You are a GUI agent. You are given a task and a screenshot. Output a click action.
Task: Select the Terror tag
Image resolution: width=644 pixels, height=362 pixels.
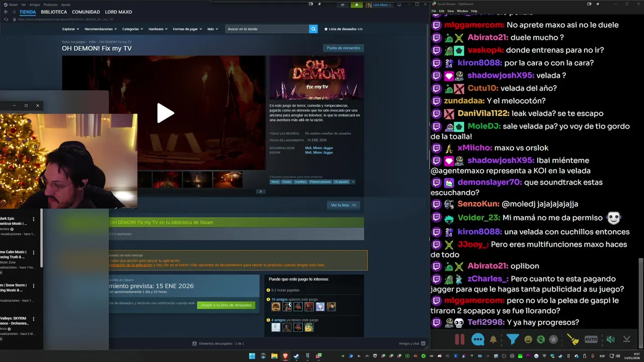coord(275,182)
